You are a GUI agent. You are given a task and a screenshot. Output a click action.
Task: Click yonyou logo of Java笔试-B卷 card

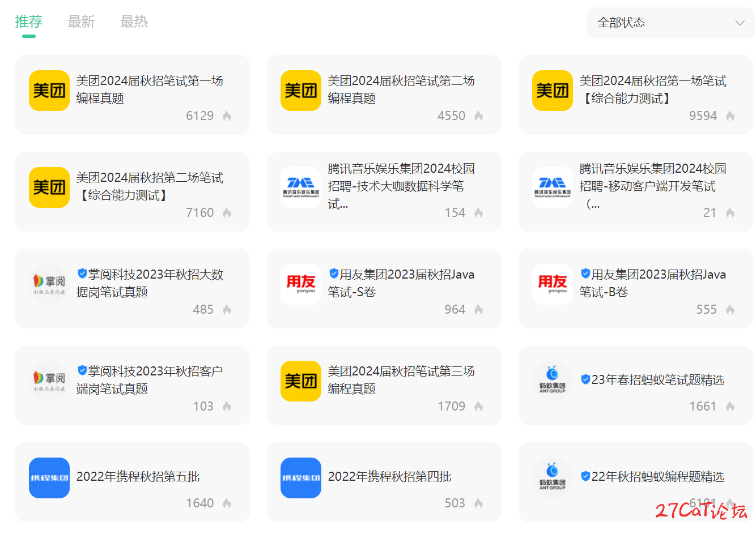tap(553, 284)
